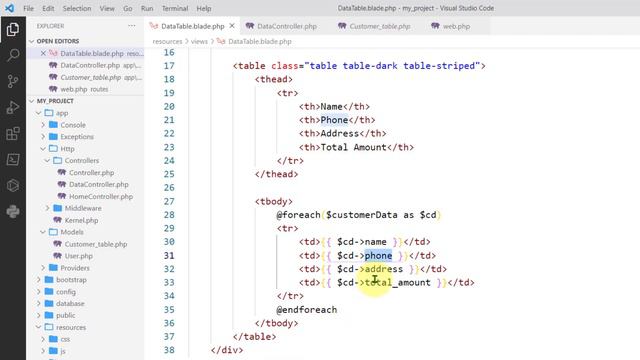Collapse the MY_PROJECT section
Screen dimensions: 640x360
point(55,101)
